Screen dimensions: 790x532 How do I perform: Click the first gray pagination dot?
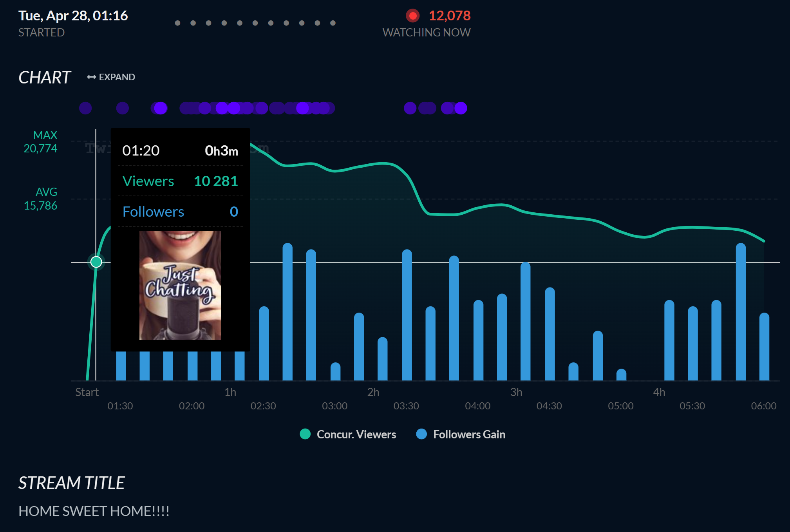click(177, 23)
